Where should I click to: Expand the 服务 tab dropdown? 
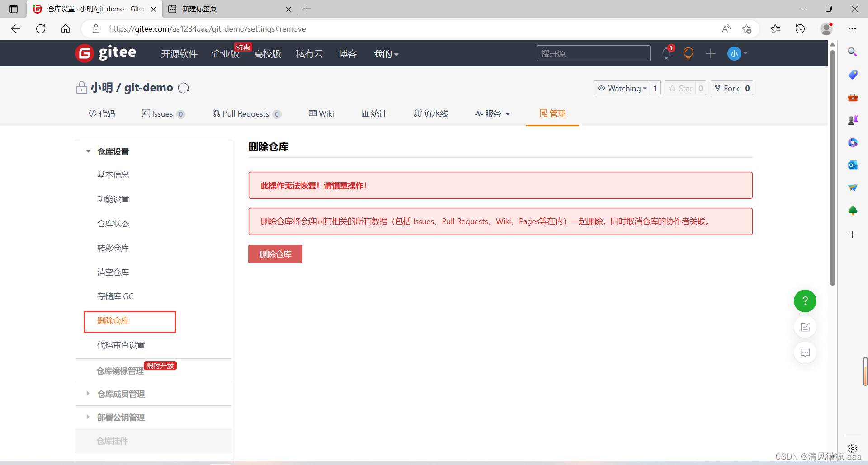(x=492, y=113)
